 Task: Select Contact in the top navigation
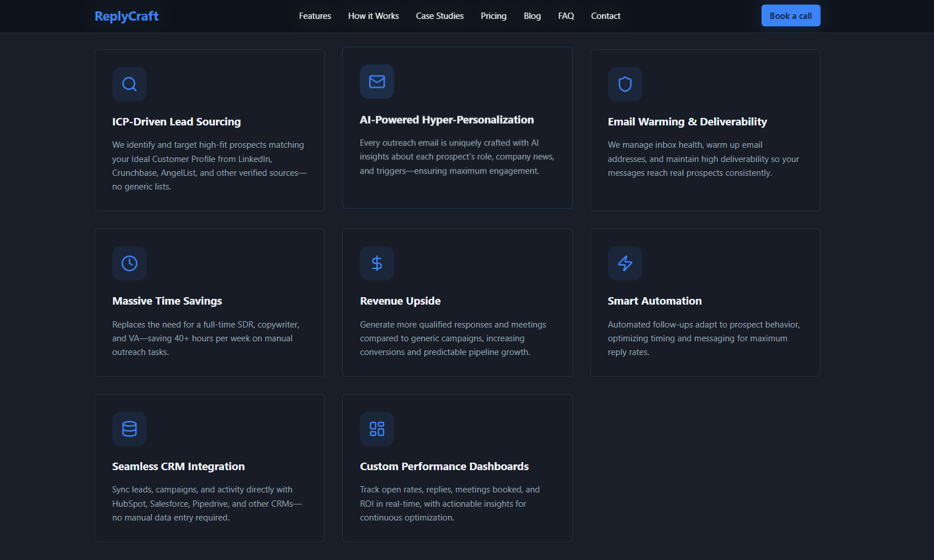pyautogui.click(x=605, y=16)
